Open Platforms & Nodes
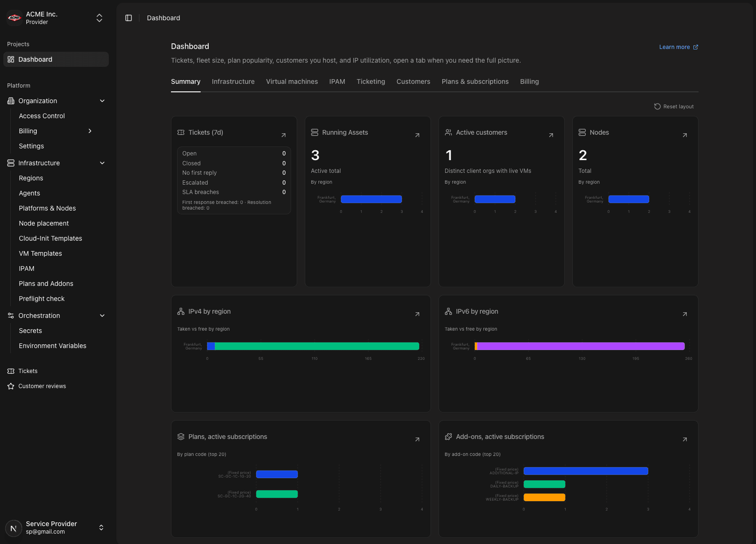 pos(47,208)
